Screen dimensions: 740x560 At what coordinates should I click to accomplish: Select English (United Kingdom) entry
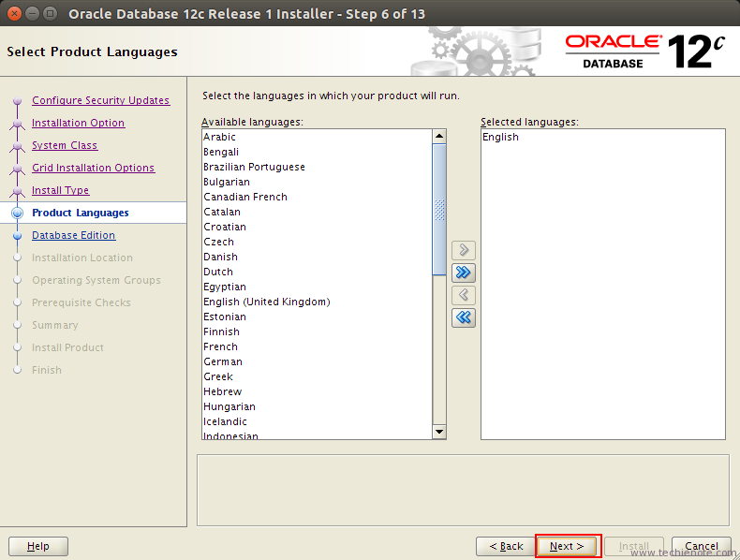(x=317, y=302)
